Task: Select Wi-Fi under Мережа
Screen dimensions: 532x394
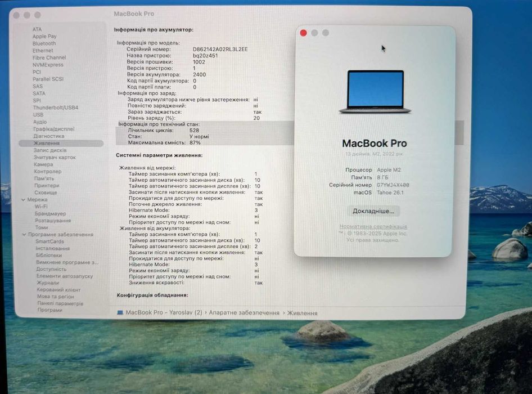Action: click(x=41, y=207)
